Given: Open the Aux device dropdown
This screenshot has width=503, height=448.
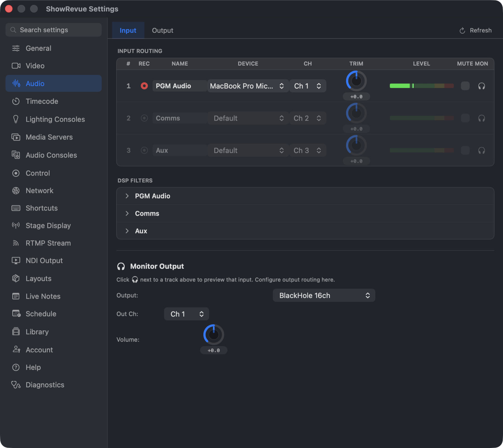Looking at the screenshot, I should (248, 150).
